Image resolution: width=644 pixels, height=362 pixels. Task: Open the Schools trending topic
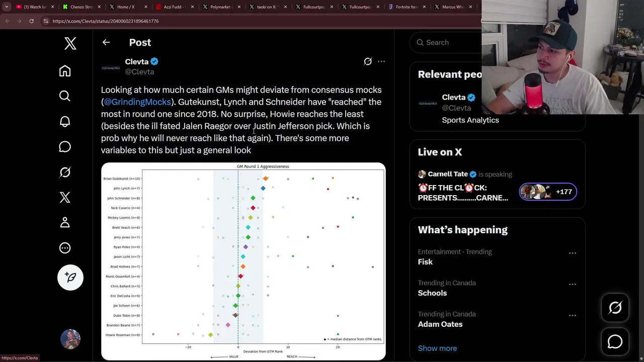click(432, 293)
